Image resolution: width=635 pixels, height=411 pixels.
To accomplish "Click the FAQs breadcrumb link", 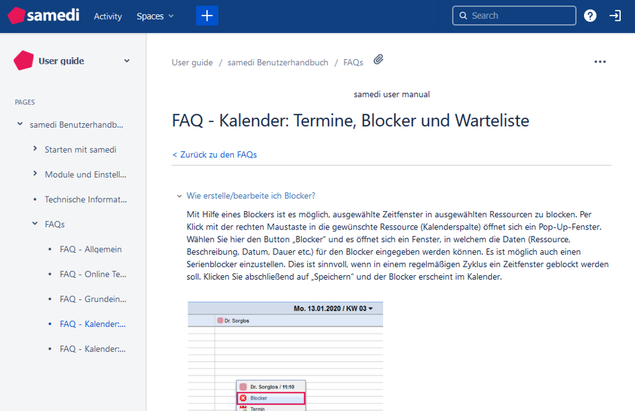I will pos(353,62).
